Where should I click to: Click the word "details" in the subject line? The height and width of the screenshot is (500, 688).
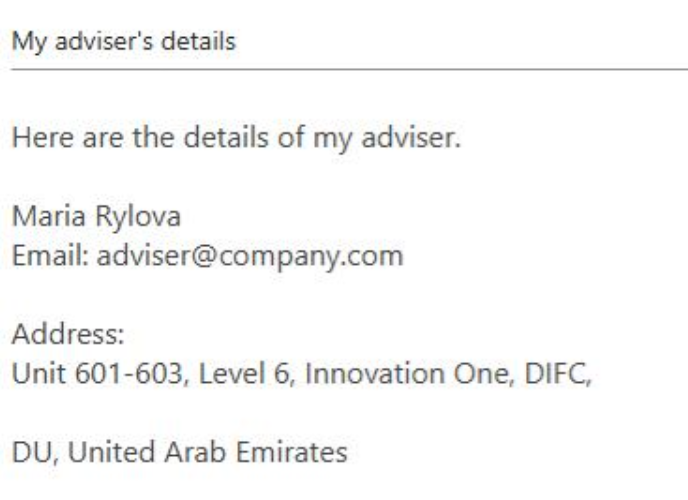pos(205,44)
